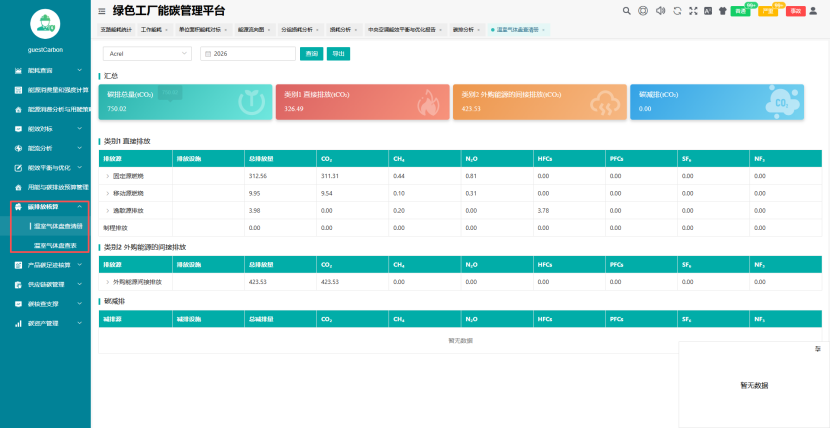830x428 pixels.
Task: Click the font size icon in header
Action: tap(708, 11)
